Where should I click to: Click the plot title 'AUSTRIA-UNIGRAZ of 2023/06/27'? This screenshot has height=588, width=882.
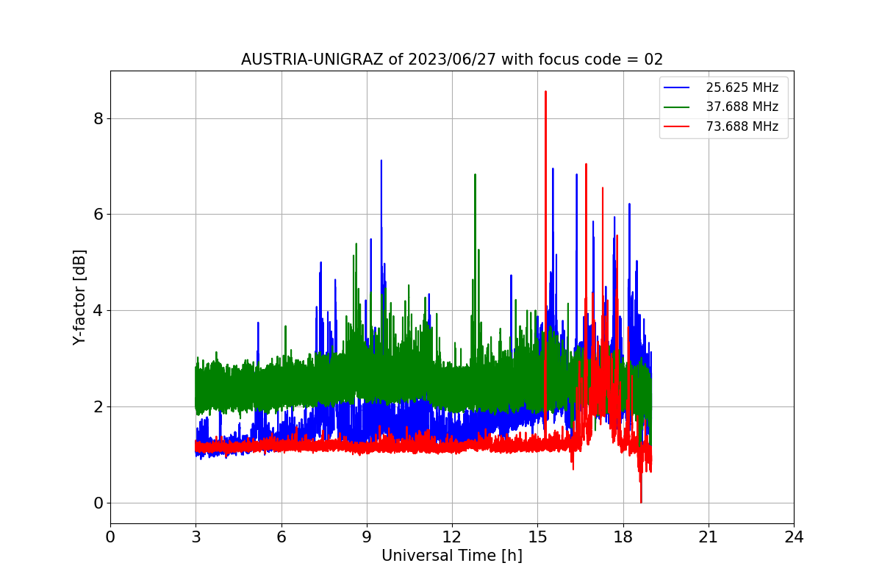pos(452,60)
